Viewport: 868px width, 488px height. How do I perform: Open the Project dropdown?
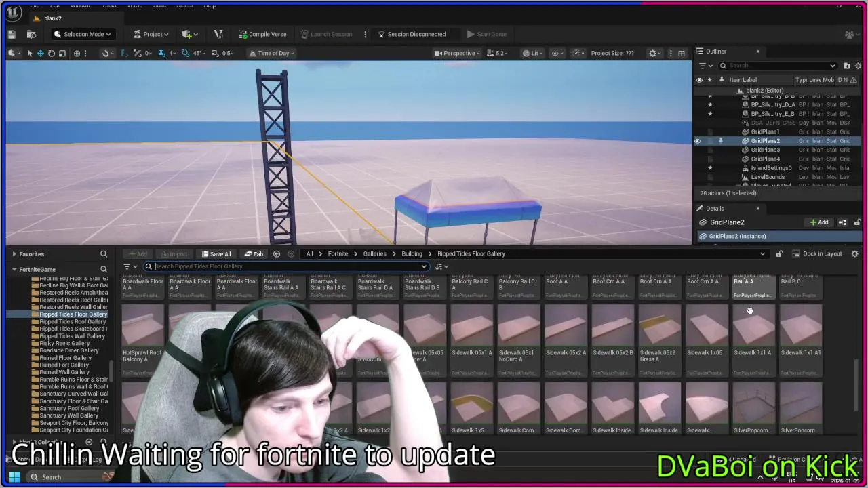click(151, 34)
